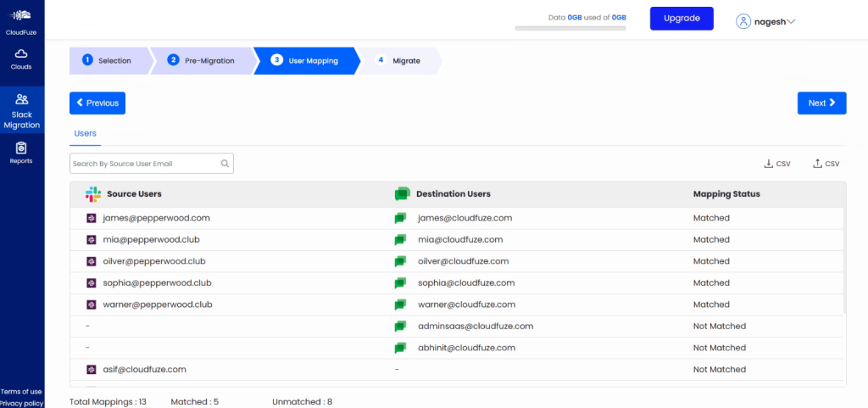Click the chat icon beside adminsaas@cloudfuze.com
The height and width of the screenshot is (408, 868).
tap(400, 326)
